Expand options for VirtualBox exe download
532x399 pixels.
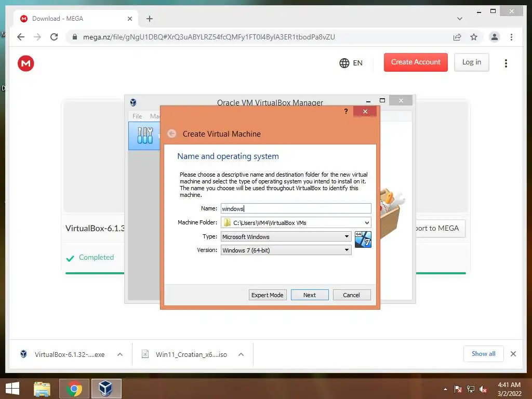(x=120, y=354)
